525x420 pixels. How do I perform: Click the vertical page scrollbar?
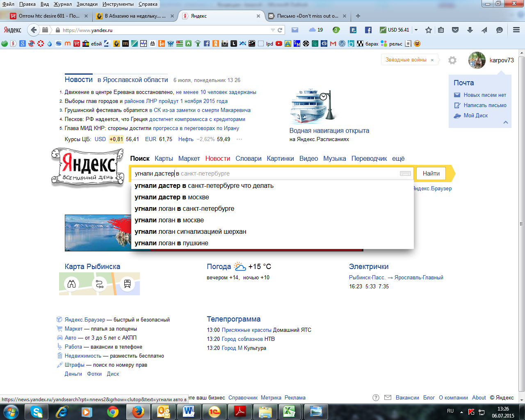[522, 224]
